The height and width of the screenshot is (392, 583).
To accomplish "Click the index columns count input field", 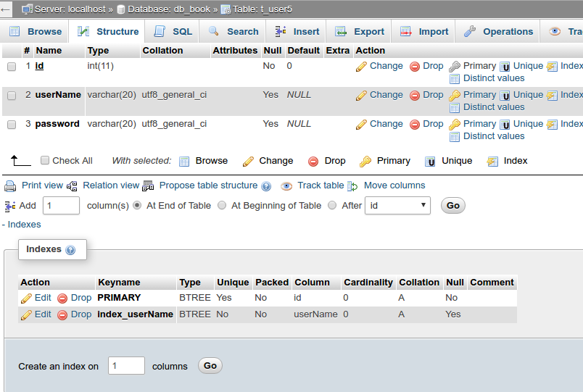I will coord(126,366).
